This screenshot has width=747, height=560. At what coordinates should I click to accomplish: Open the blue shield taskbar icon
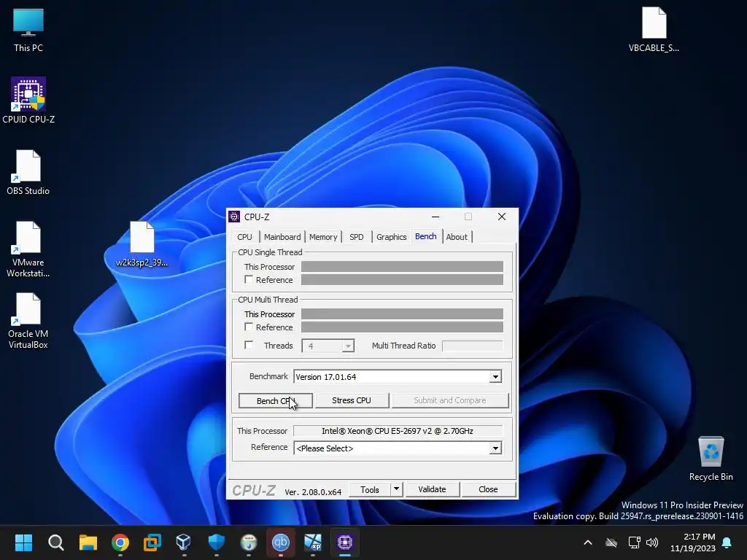click(216, 542)
